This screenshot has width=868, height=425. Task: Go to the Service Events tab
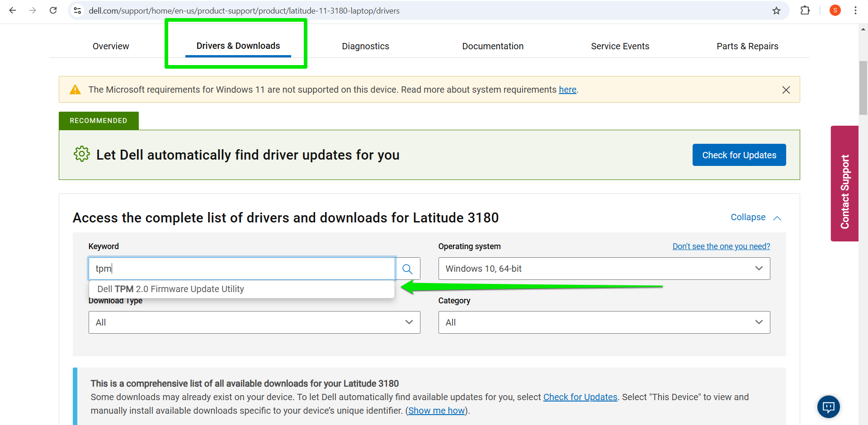620,46
